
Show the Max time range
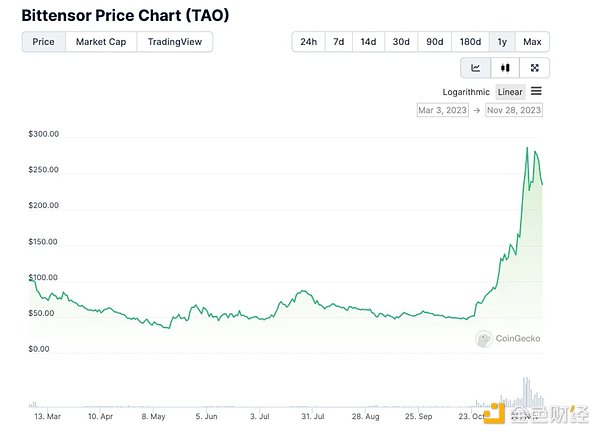tap(532, 41)
